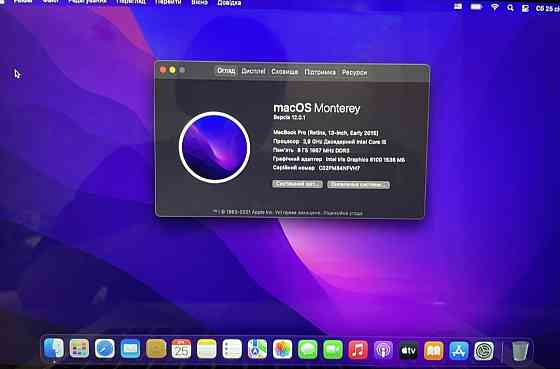Click the 8 GB memory line
The image size is (560, 369).
pyautogui.click(x=311, y=150)
